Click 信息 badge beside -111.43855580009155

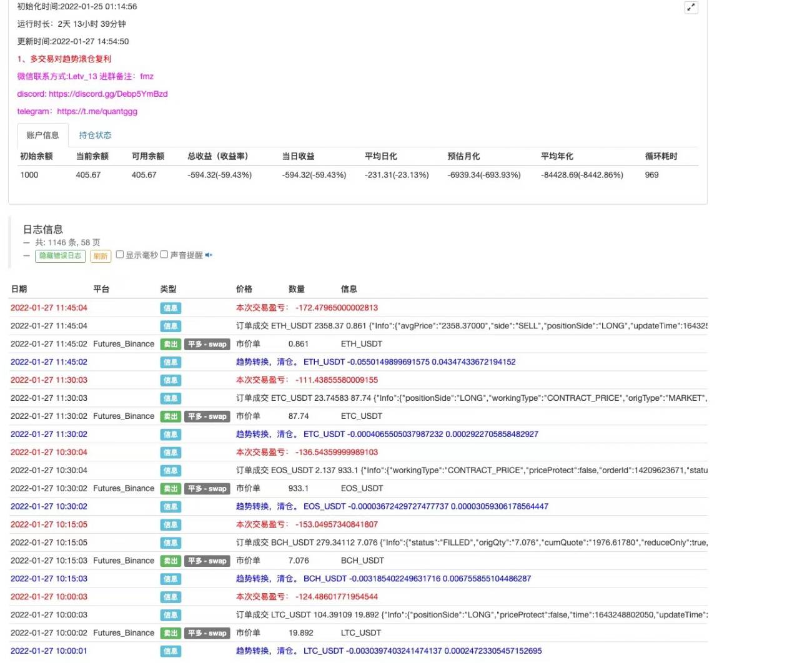[x=171, y=380]
